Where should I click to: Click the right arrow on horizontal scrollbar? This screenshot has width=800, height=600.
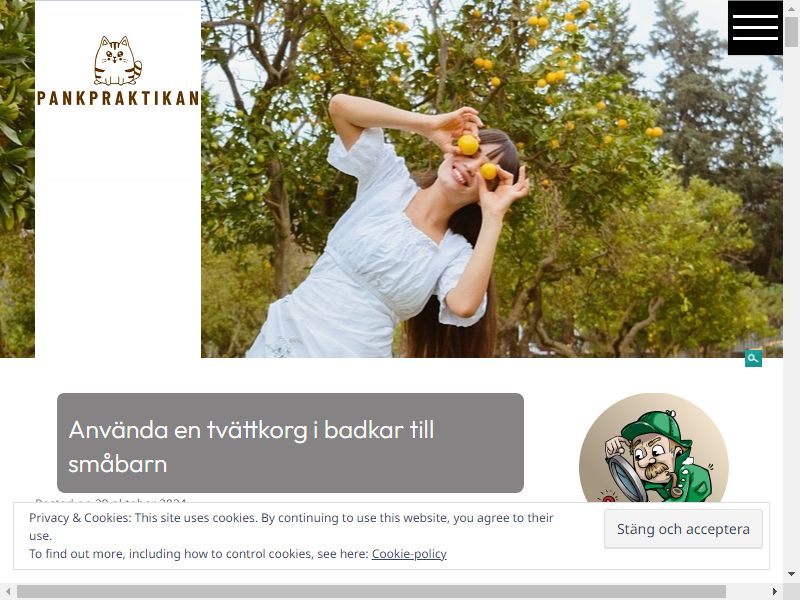(x=775, y=591)
